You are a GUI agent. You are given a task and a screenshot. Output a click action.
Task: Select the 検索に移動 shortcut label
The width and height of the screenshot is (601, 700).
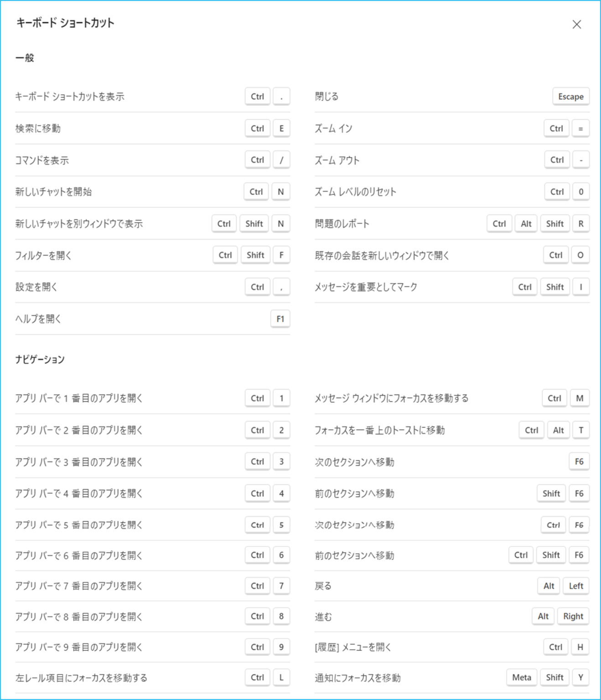(38, 129)
